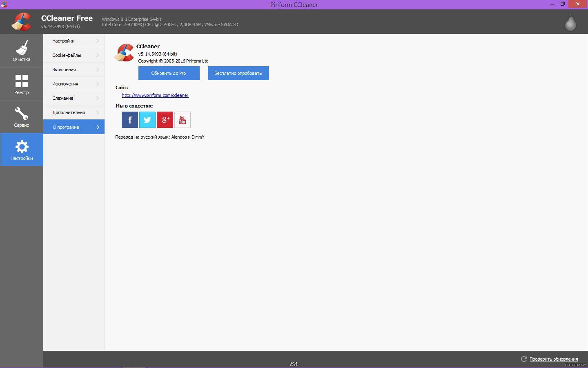588x368 pixels.
Task: Open the Исключения submenu item
Action: click(74, 84)
